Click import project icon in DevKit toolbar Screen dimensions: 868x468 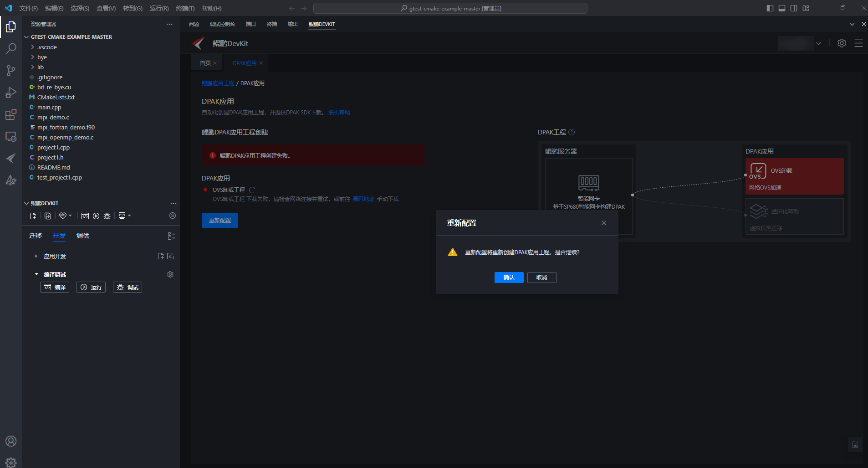tap(48, 216)
